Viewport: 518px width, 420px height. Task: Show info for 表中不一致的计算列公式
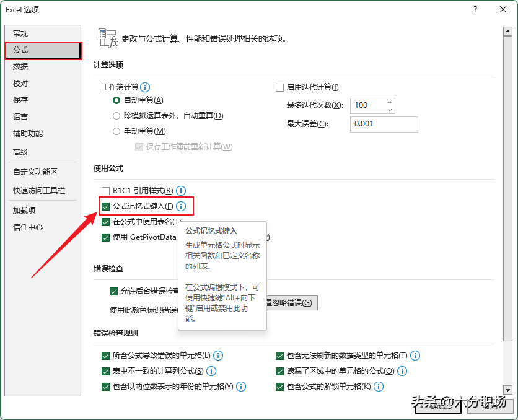coord(211,371)
